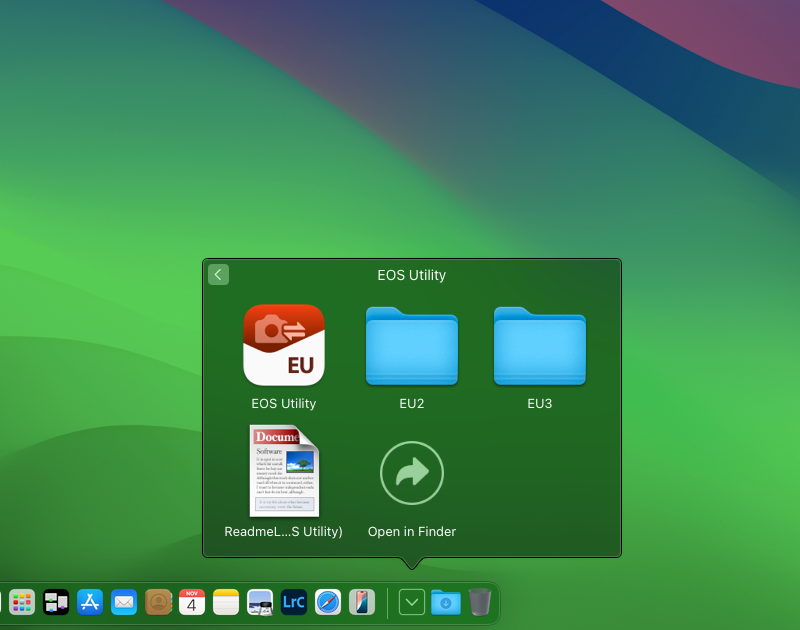Image resolution: width=800 pixels, height=630 pixels.
Task: Open the EU2 folder
Action: 412,346
